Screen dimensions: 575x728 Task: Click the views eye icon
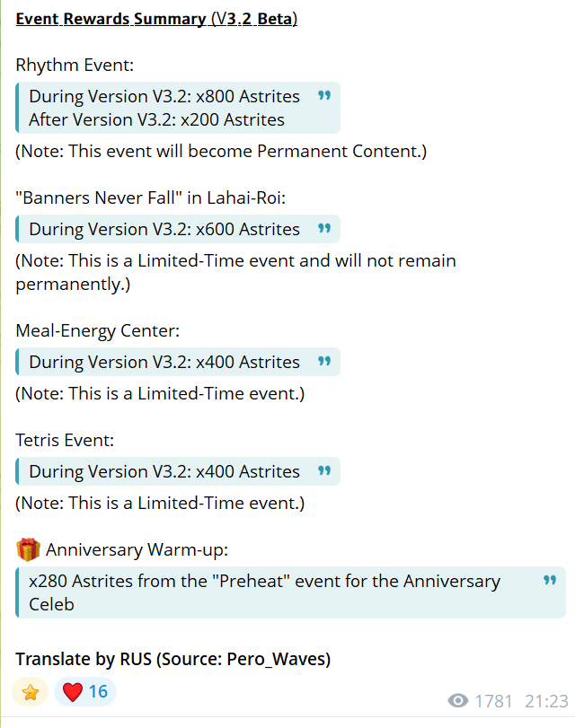click(458, 700)
